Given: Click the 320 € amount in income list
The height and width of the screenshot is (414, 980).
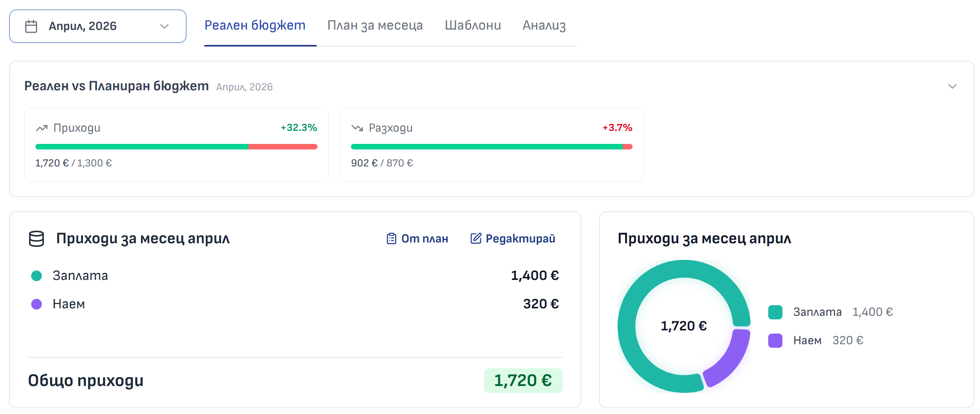Looking at the screenshot, I should [541, 304].
